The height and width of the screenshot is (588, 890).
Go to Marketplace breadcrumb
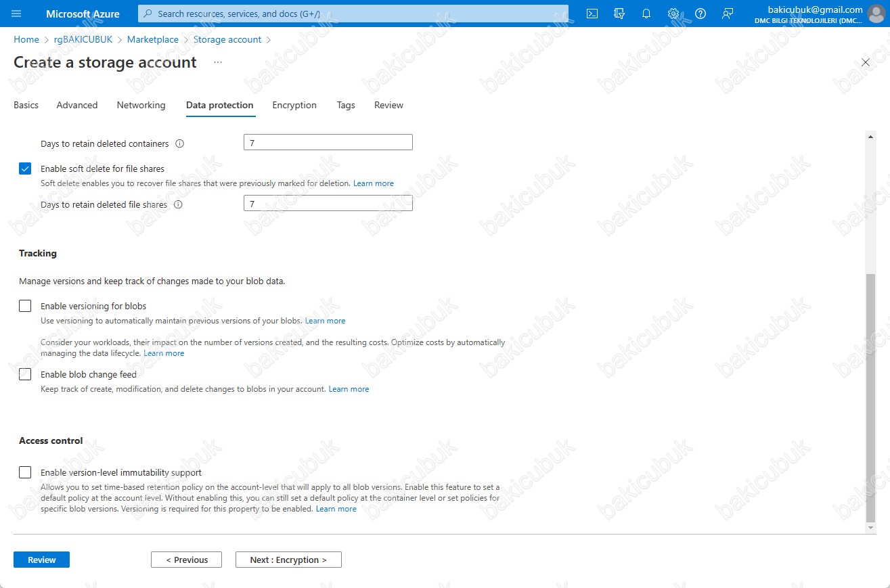[153, 39]
